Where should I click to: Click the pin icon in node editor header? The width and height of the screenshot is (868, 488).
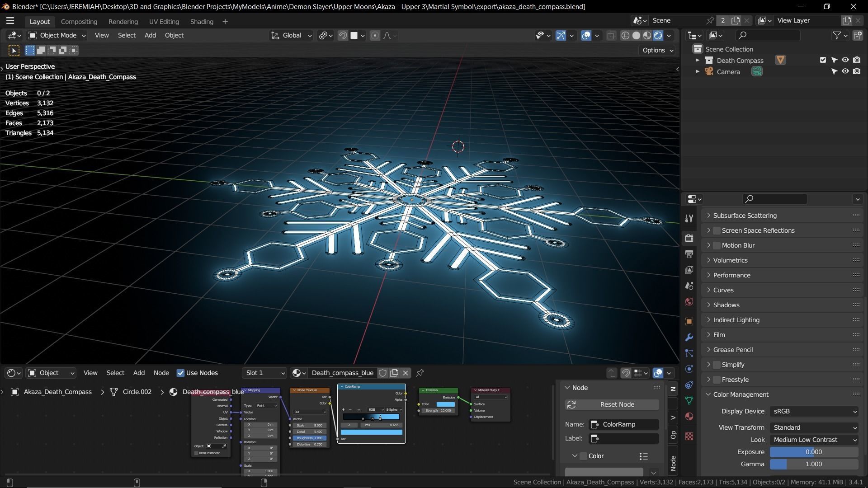pyautogui.click(x=420, y=373)
